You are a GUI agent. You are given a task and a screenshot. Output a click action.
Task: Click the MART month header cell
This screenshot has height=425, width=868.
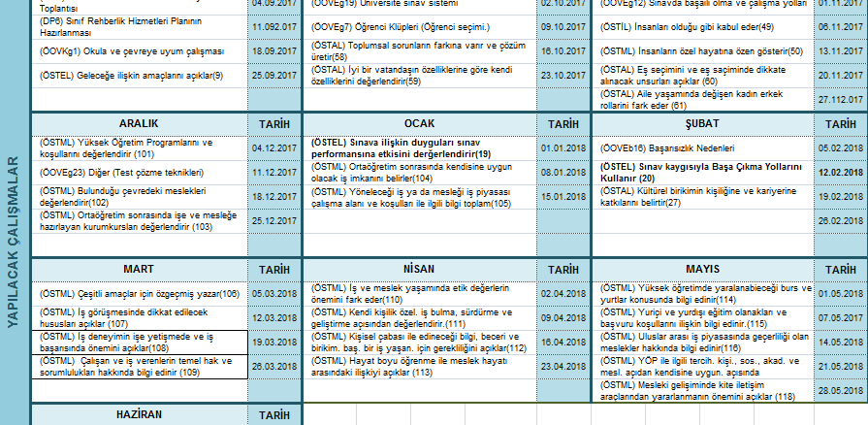point(139,269)
